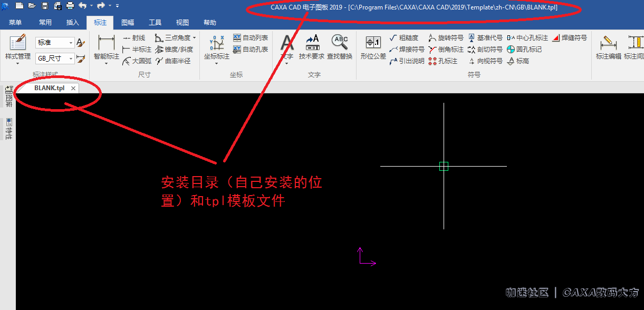Click the 查找替换 find and replace icon

(340, 42)
